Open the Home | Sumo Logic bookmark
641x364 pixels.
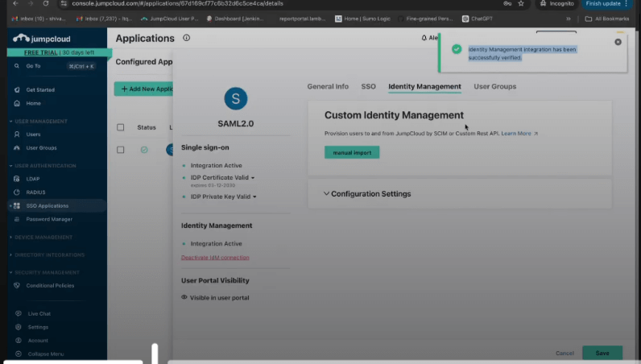(x=362, y=19)
